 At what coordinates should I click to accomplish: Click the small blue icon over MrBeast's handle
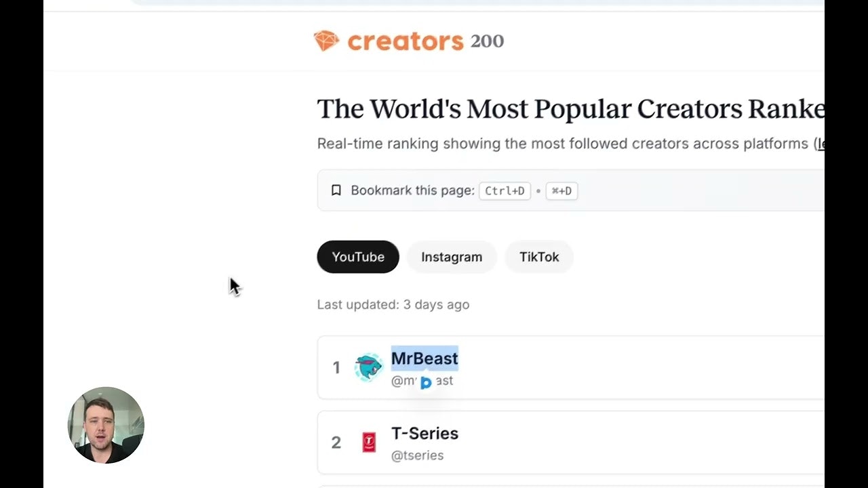click(x=426, y=383)
